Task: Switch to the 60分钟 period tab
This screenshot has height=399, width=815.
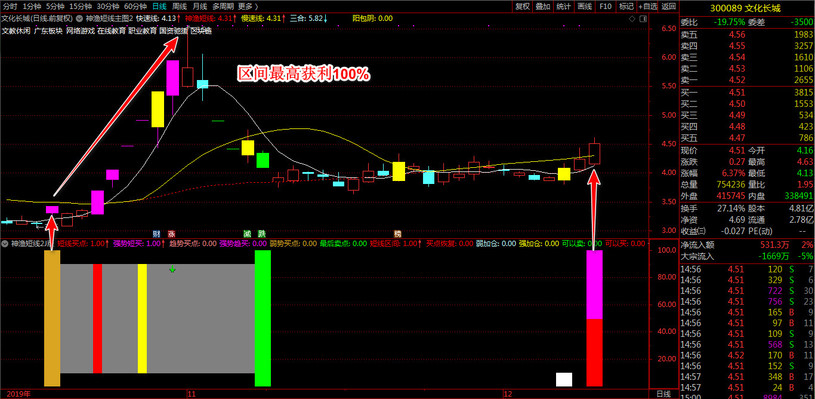Action: tap(136, 6)
